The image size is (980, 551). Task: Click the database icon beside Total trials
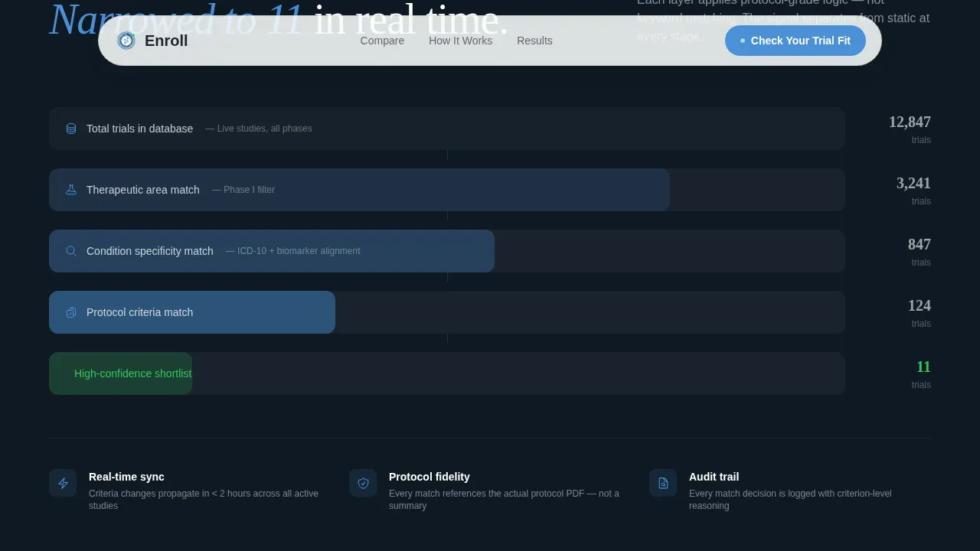[x=71, y=129]
